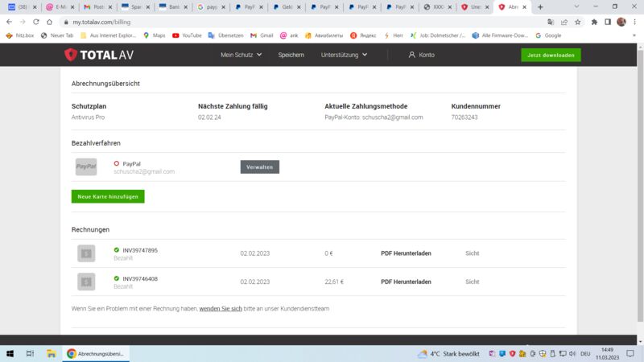Open the extensions puzzle icon
The image size is (644, 362).
tap(594, 22)
